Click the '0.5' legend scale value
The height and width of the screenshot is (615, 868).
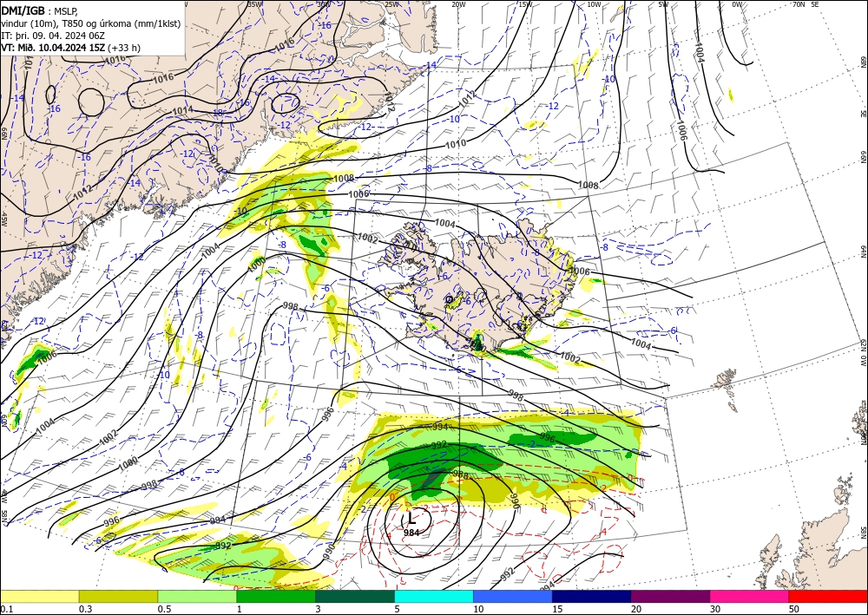(164, 609)
